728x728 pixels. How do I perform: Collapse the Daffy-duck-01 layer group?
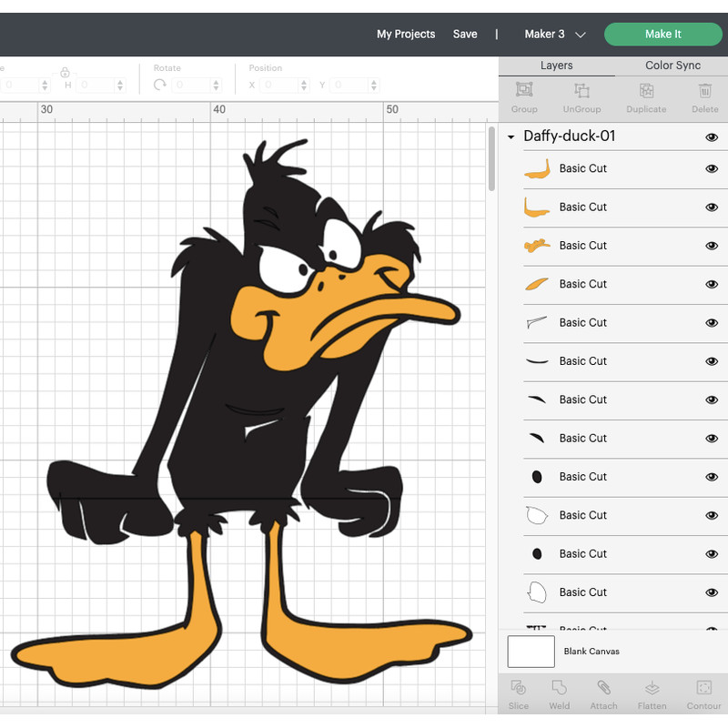(510, 136)
